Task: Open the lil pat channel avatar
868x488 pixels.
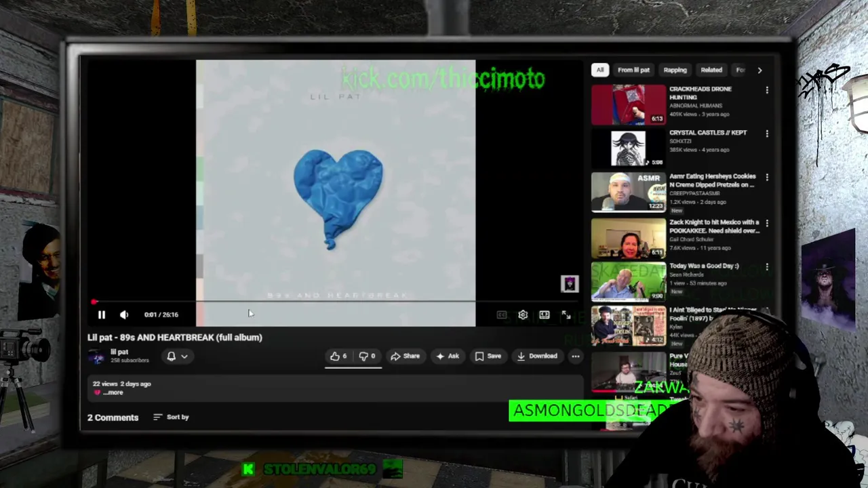Action: [x=98, y=356]
